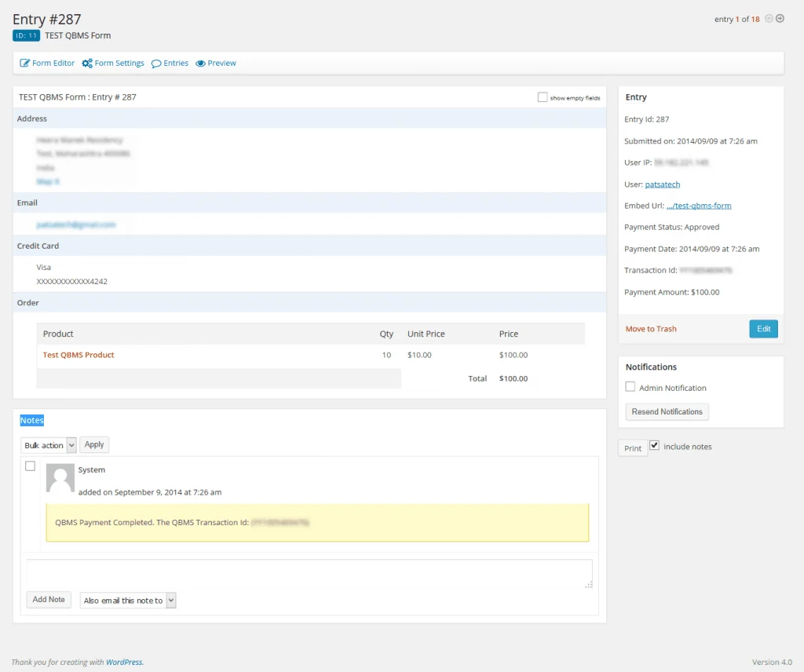Open the Form Editor link
The height and width of the screenshot is (672, 804).
pyautogui.click(x=53, y=63)
